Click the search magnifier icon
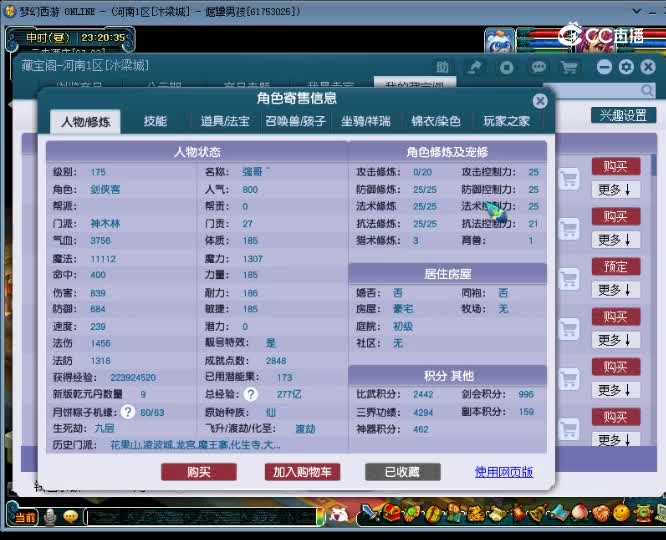This screenshot has height=540, width=666. coord(647,90)
